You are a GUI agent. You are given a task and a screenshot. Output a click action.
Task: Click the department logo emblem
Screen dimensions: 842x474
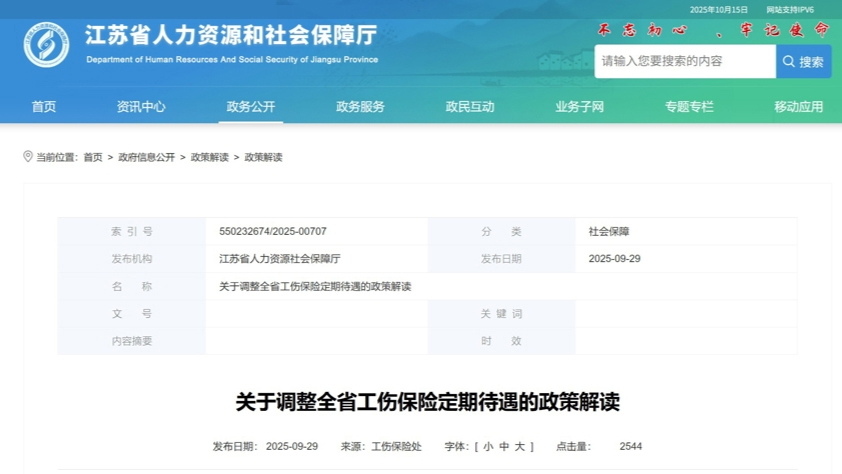point(46,45)
